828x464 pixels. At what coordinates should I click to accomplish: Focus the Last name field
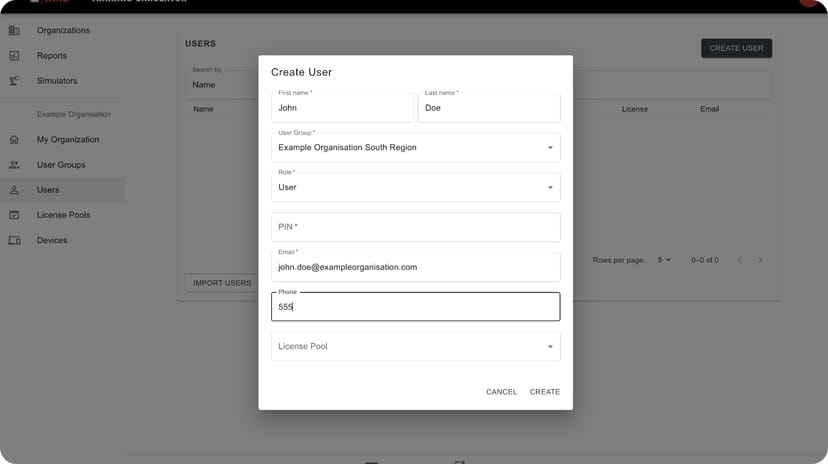tap(489, 108)
